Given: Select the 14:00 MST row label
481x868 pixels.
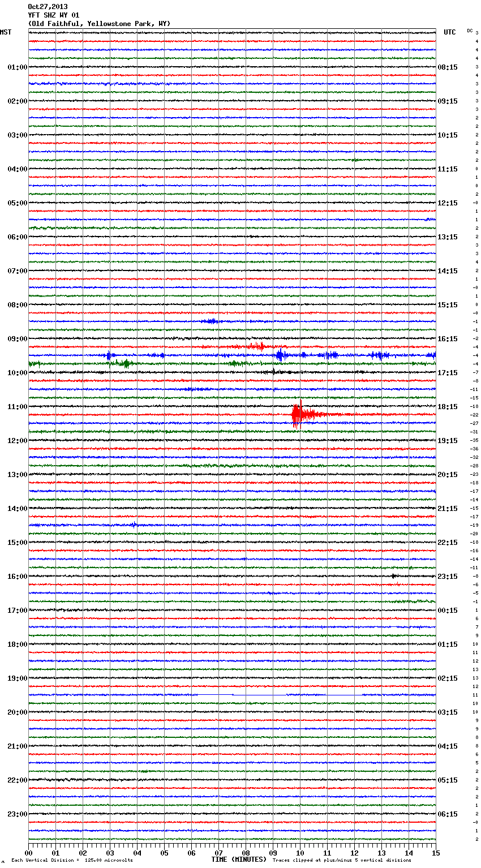Looking at the screenshot, I should tap(18, 509).
